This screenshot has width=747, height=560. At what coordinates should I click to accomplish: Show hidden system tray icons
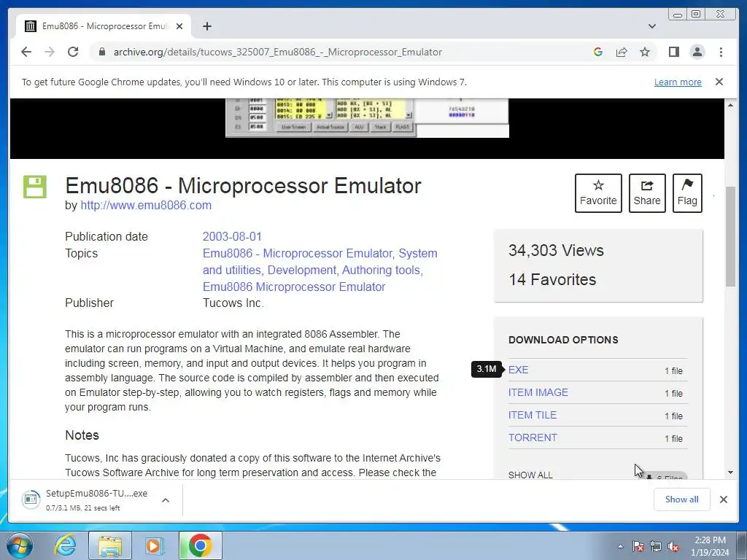tap(620, 546)
